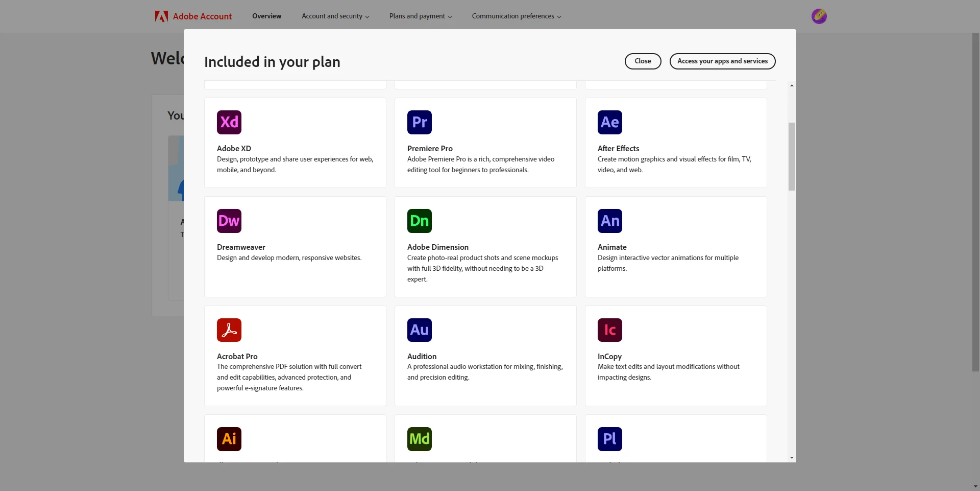980x491 pixels.
Task: Click the After Effects title text
Action: [x=618, y=149]
